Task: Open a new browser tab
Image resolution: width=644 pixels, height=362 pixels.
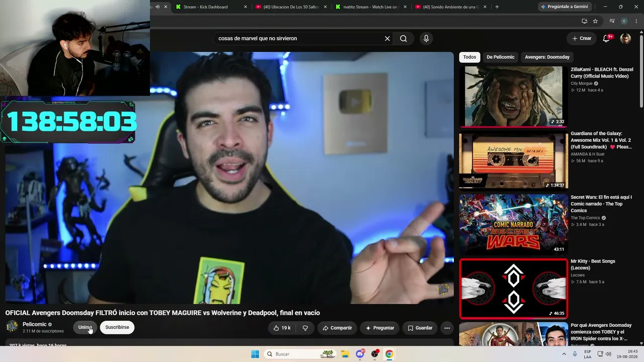Action: point(497,7)
